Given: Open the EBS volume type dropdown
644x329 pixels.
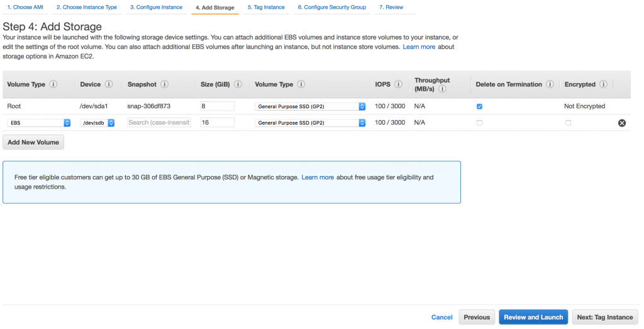Looking at the screenshot, I should (x=39, y=123).
